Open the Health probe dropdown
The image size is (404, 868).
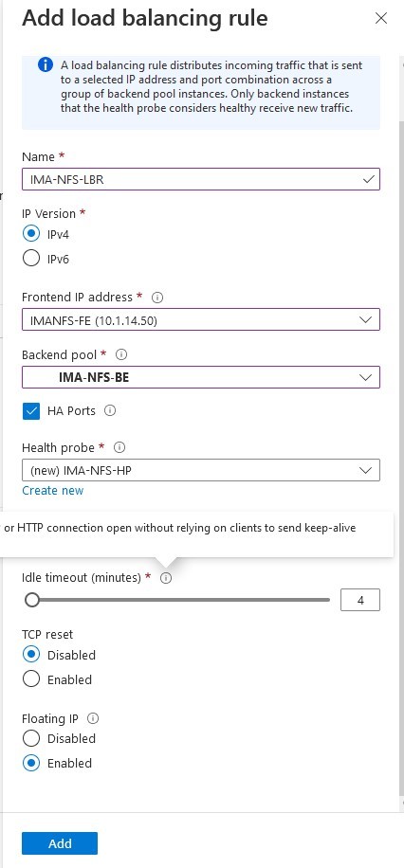201,470
